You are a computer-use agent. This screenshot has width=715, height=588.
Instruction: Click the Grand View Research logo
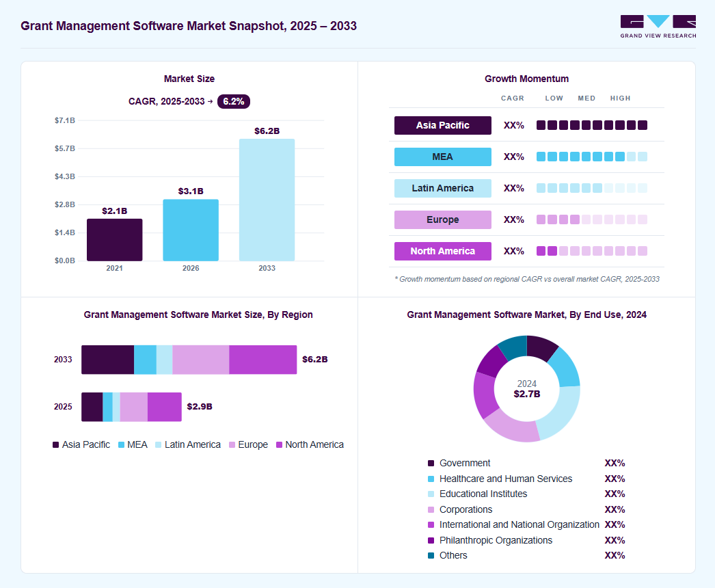click(x=658, y=27)
